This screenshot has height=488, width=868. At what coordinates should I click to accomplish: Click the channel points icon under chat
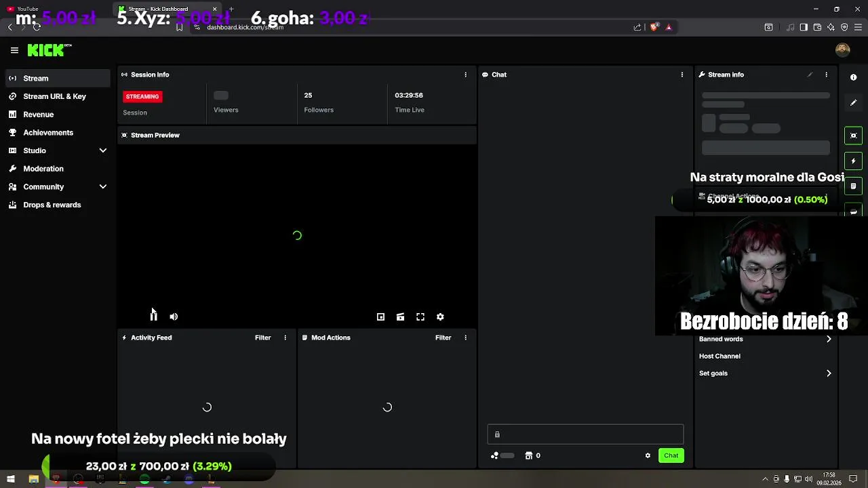[495, 455]
